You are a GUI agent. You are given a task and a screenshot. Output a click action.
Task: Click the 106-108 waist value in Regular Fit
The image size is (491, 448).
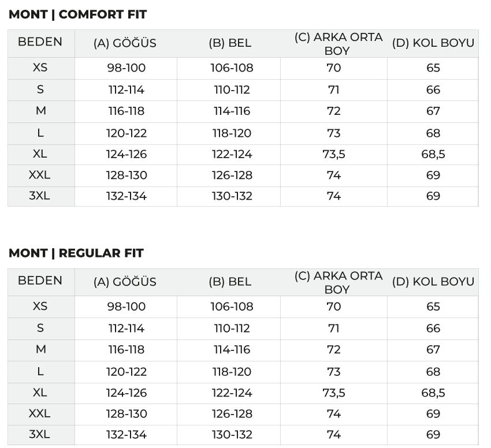pos(232,307)
